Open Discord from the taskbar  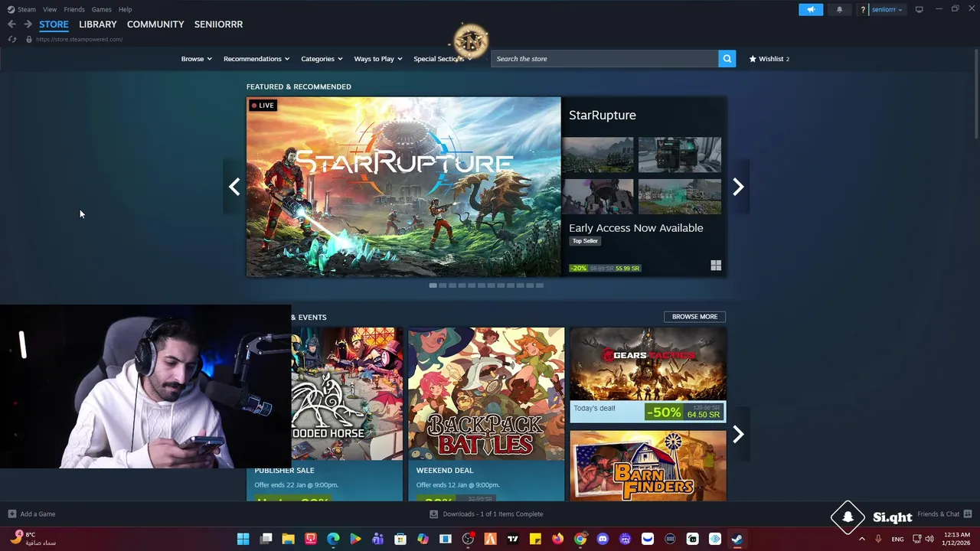603,539
